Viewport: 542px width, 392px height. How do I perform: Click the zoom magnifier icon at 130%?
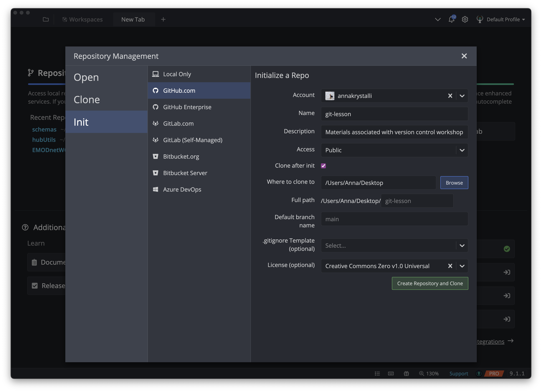tap(421, 373)
